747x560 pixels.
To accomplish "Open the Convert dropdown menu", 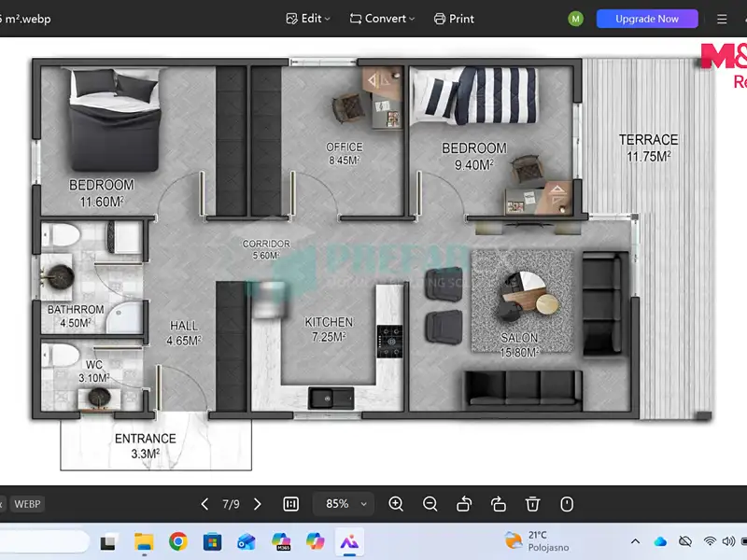I will [382, 19].
